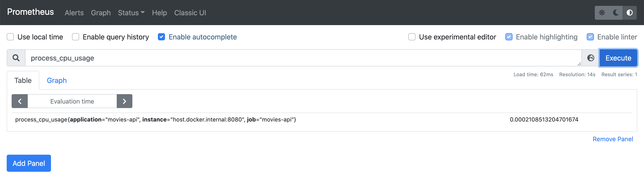This screenshot has height=178, width=644.
Task: Go to next evaluation time
Action: [x=125, y=101]
